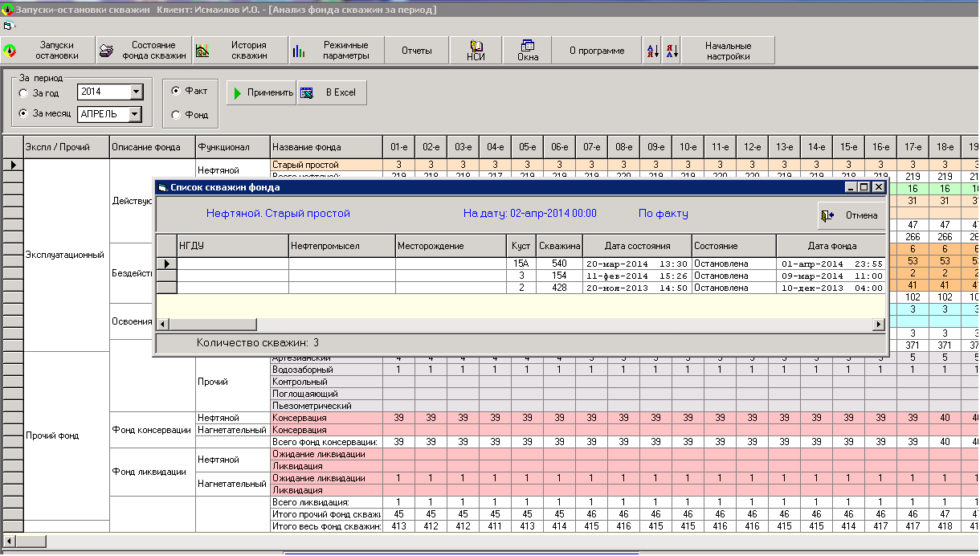Select the Факт radio button
Image resolution: width=980 pixels, height=556 pixels.
coord(175,91)
